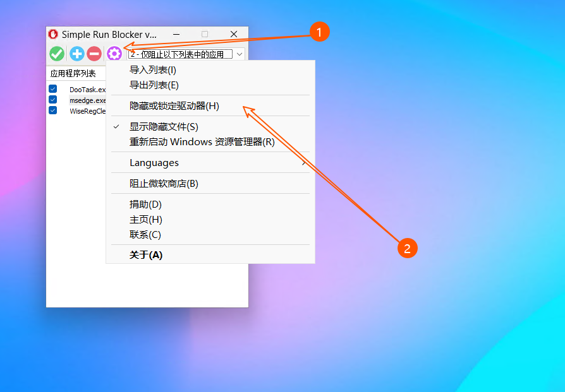Click the 应用程序列表 column header
Image resolution: width=565 pixels, height=392 pixels.
tap(76, 73)
